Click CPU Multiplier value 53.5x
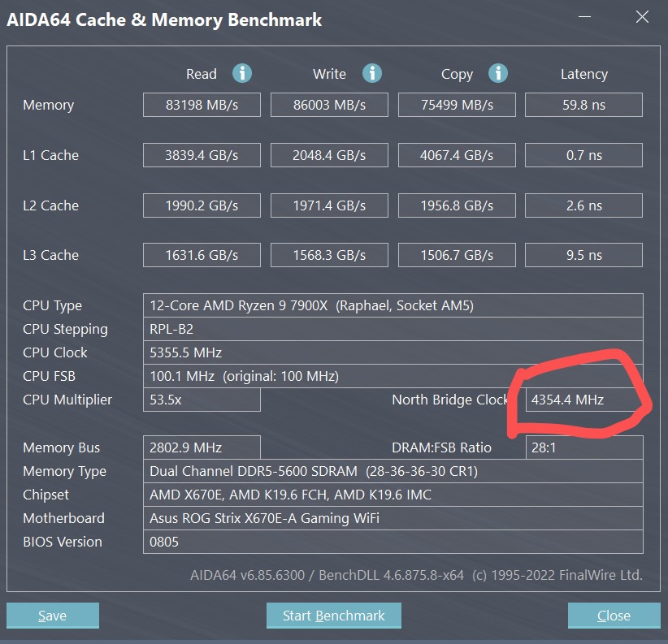Viewport: 668px width, 644px height. (202, 400)
